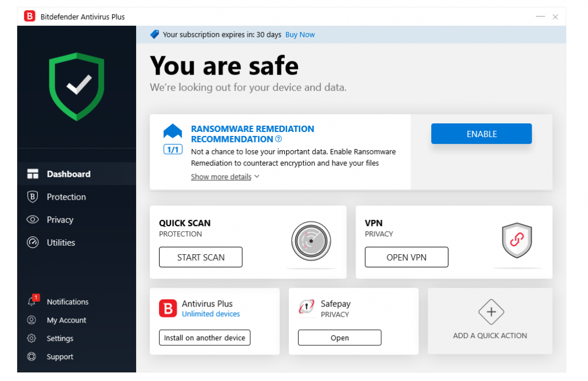This screenshot has width=588, height=381.
Task: Start a quick scan
Action: 200,257
